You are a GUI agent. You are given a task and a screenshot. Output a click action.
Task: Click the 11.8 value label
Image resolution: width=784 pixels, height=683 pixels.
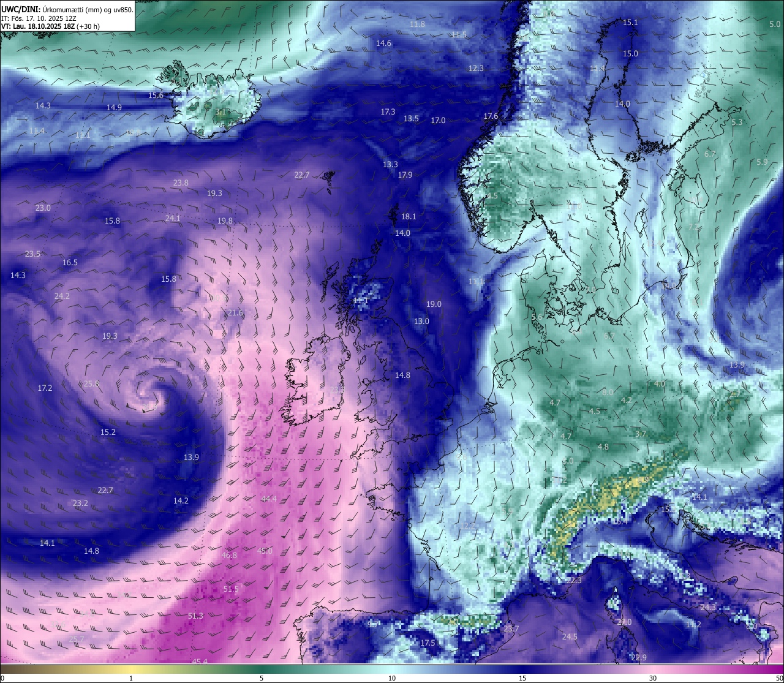[x=417, y=24]
